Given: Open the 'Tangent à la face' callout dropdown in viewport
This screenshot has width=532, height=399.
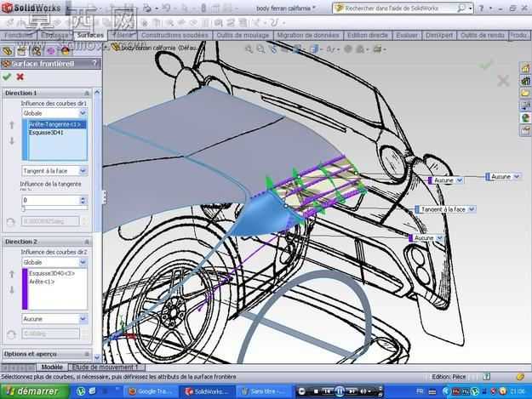Looking at the screenshot, I should [472, 209].
